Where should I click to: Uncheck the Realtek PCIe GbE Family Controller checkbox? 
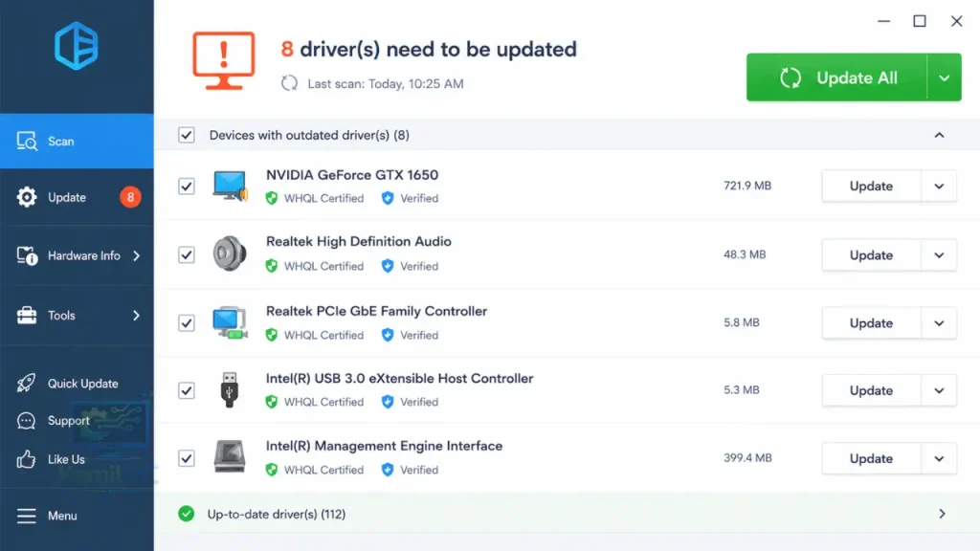pos(187,323)
